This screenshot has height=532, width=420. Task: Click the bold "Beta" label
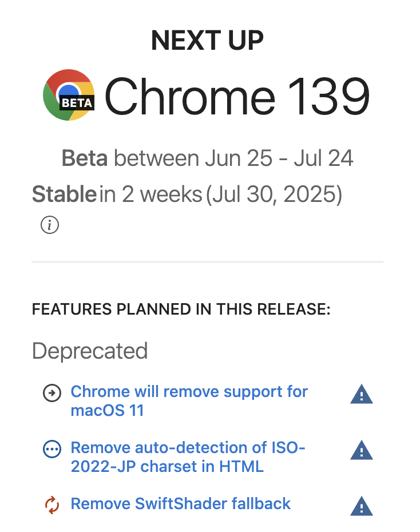(85, 158)
